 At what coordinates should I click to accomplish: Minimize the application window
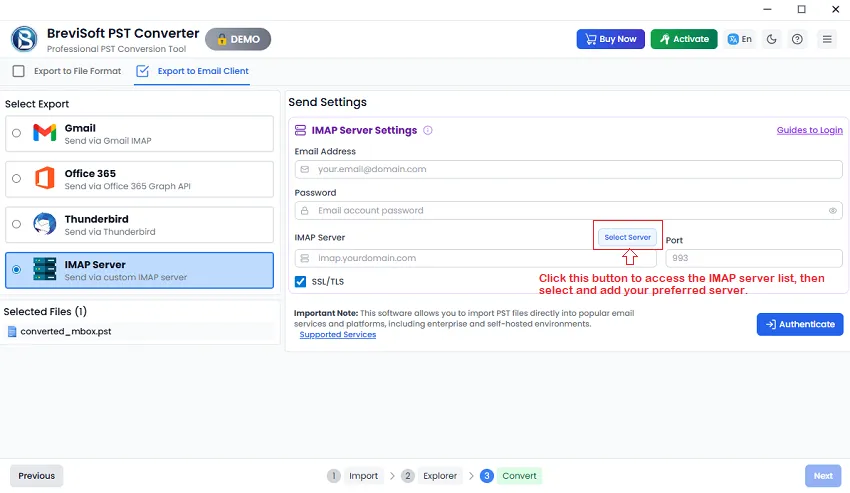pos(767,9)
